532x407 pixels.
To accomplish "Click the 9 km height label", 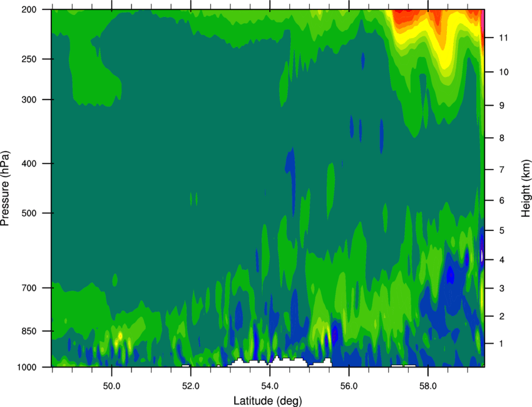I will click(501, 106).
